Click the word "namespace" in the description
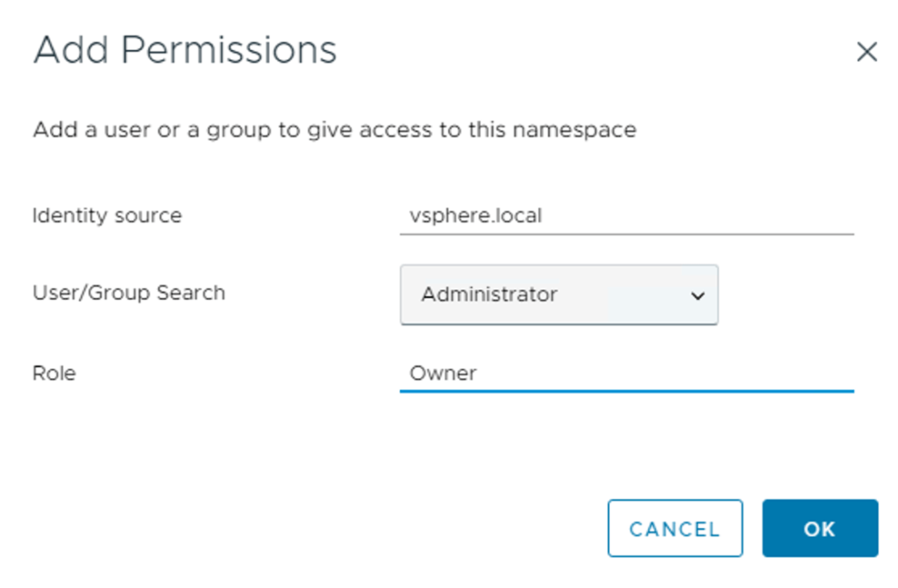 574,131
